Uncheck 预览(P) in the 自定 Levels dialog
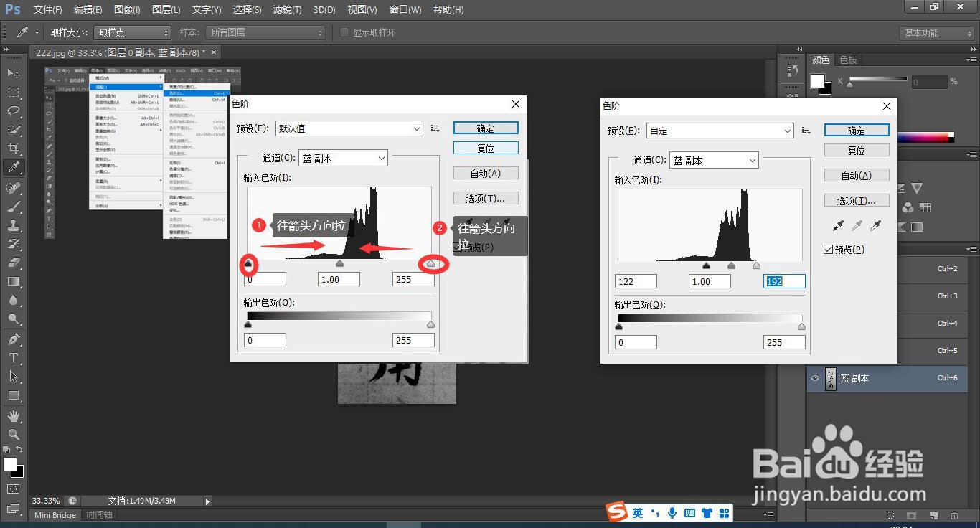The width and height of the screenshot is (980, 528). point(829,250)
